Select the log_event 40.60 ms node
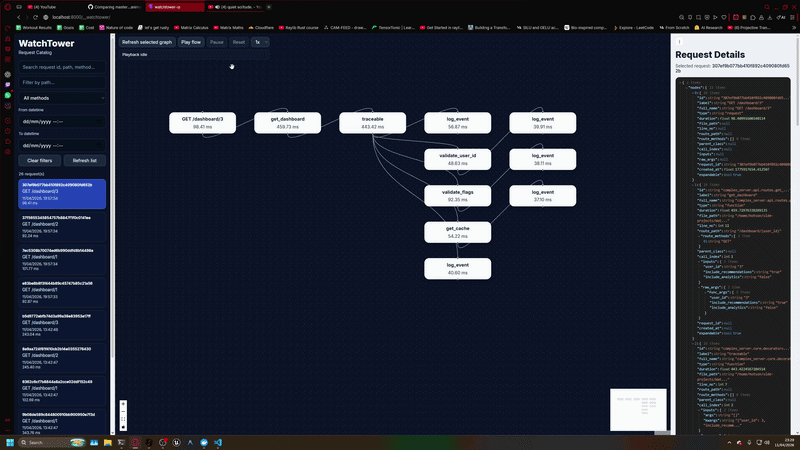This screenshot has height=450, width=800. coord(458,269)
